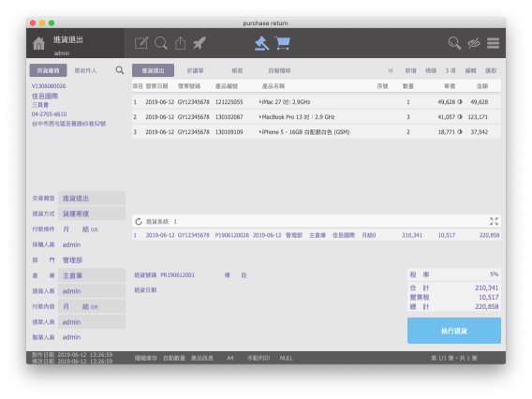Open the shopping cart icon
532x399 pixels.
[283, 43]
